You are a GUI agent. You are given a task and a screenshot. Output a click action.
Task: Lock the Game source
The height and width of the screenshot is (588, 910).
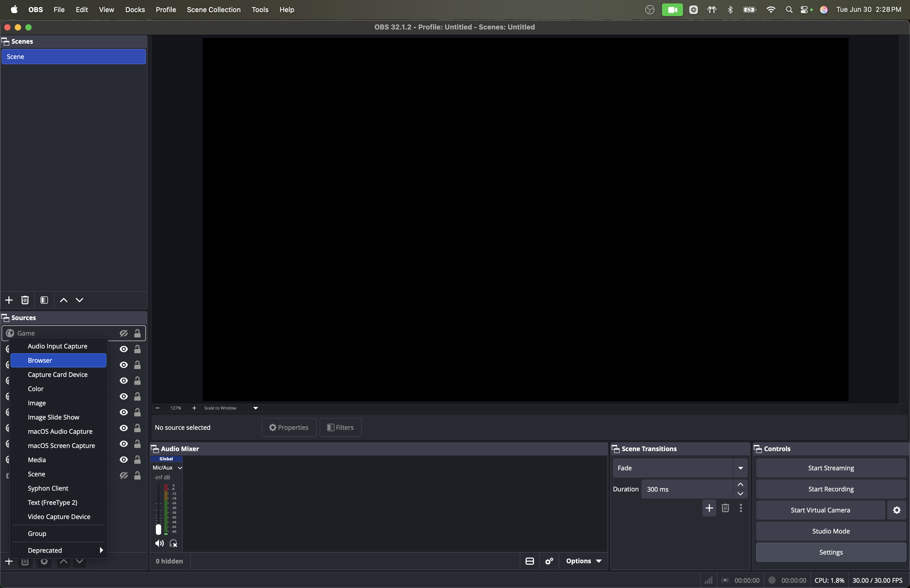coord(137,333)
